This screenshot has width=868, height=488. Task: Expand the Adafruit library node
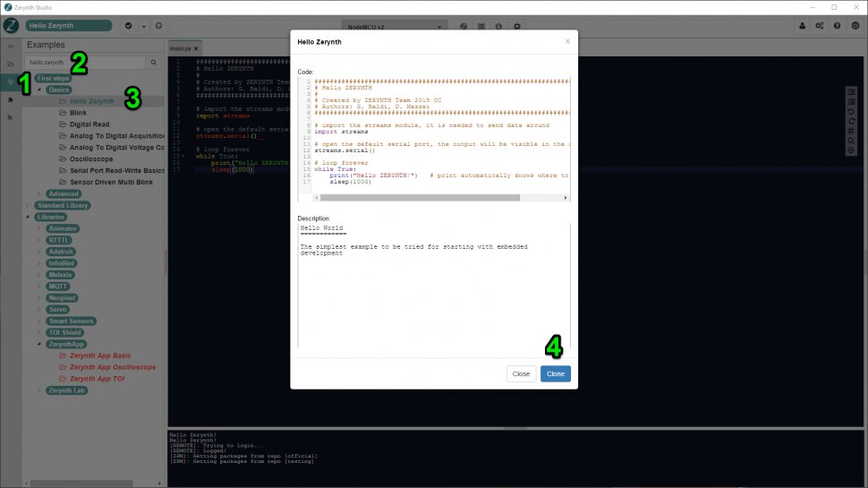39,252
